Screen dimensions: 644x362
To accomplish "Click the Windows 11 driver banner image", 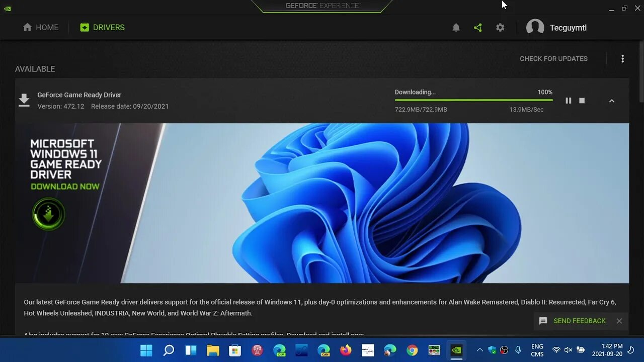I will click(322, 203).
